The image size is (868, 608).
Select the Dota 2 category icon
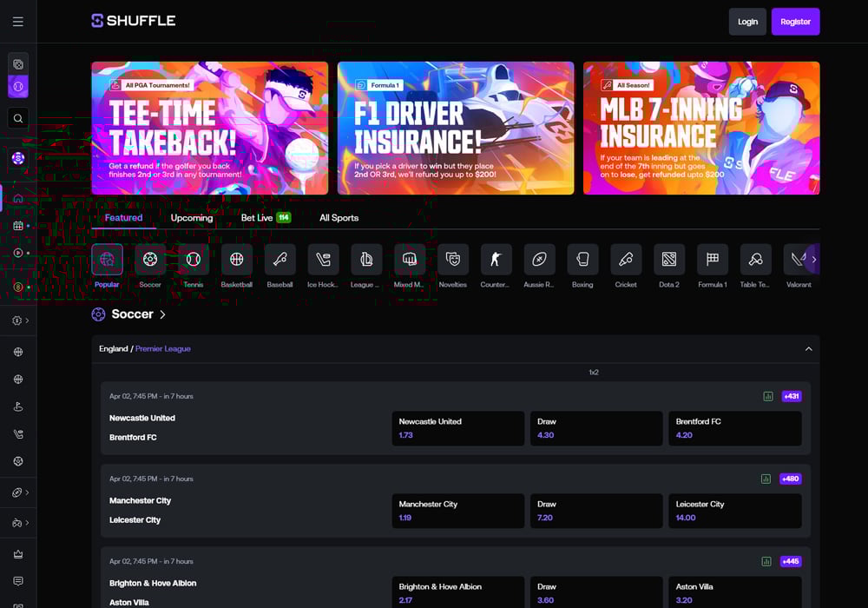pyautogui.click(x=669, y=260)
